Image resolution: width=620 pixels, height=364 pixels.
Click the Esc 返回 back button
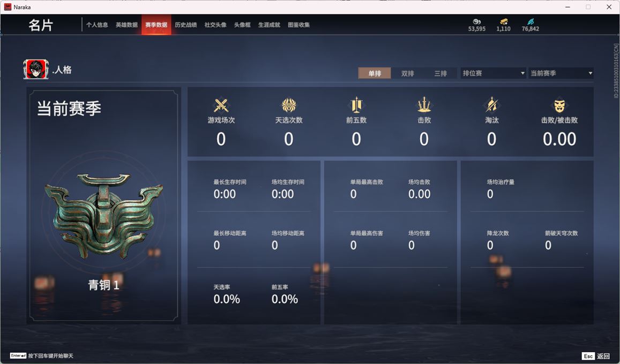click(x=596, y=356)
